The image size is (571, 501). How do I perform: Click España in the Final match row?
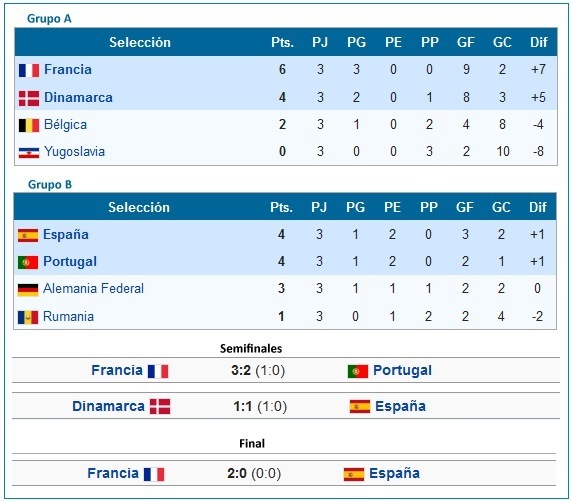coord(394,473)
